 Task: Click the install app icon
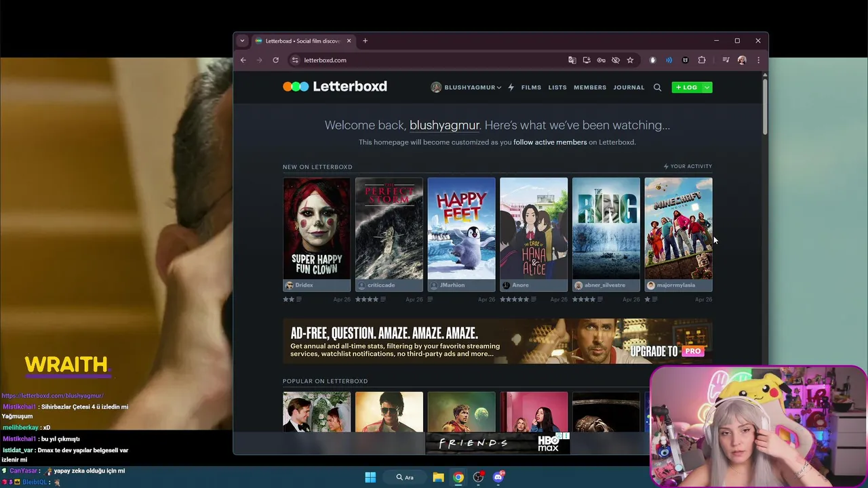coord(587,60)
